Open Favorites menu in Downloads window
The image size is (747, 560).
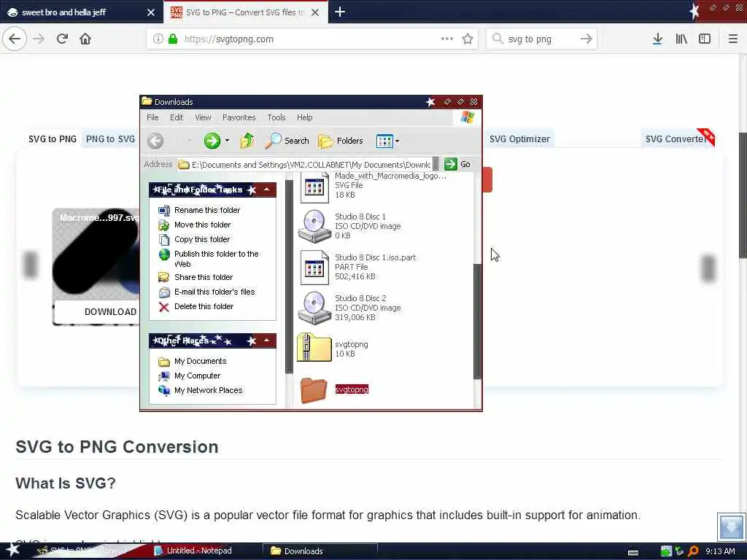239,117
